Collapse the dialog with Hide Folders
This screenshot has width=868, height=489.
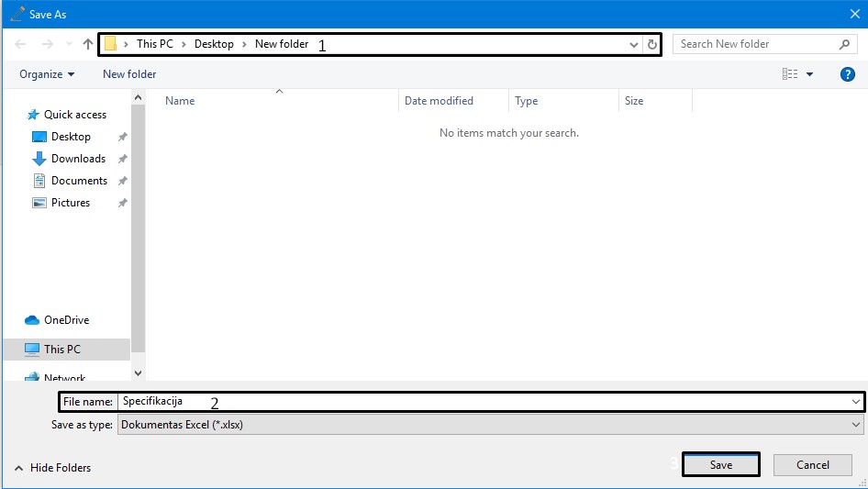(53, 468)
